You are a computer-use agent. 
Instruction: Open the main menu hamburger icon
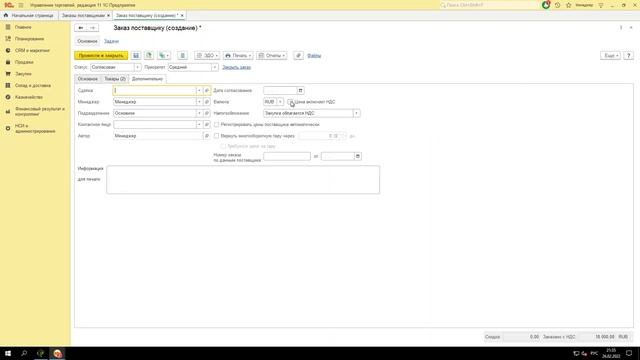pos(21,5)
